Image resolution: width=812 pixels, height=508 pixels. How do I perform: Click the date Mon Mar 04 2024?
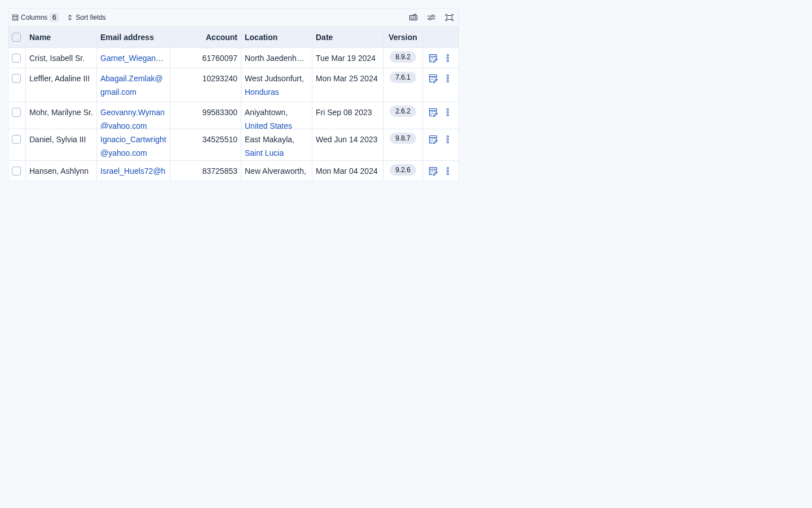tap(347, 171)
